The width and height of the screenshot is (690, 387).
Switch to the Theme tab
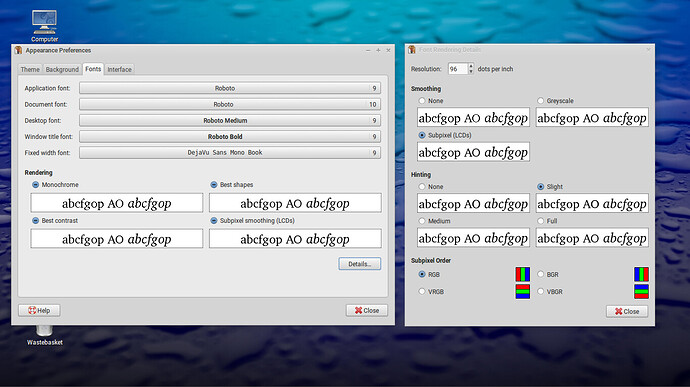[x=30, y=70]
